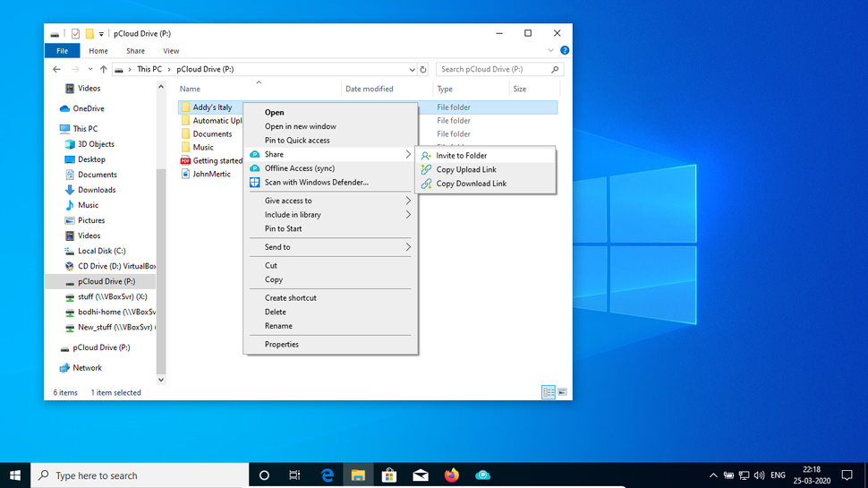Expand Give access to submenu arrow

pyautogui.click(x=408, y=201)
